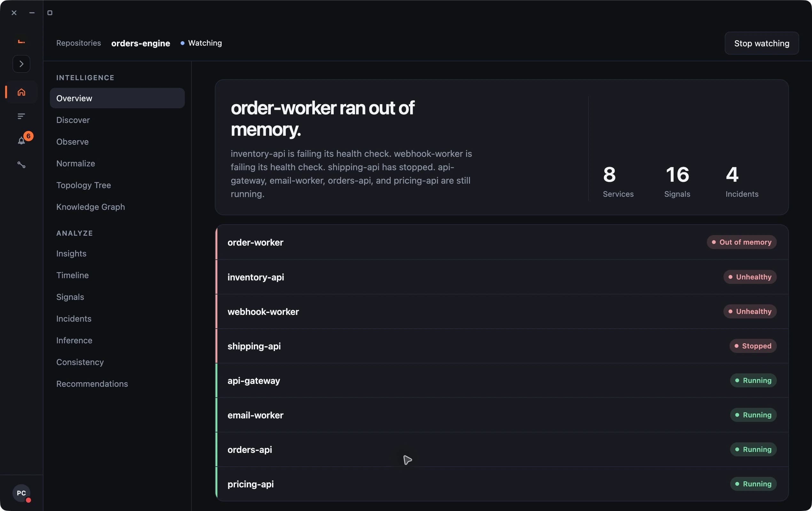Open the home icon in the rail
Viewport: 812px width, 511px height.
click(x=21, y=92)
